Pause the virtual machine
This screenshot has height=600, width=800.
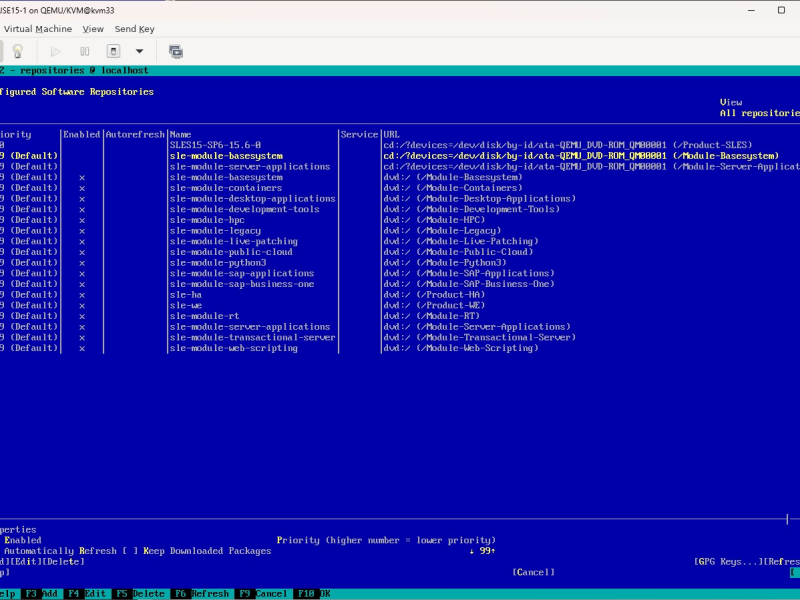coord(85,52)
